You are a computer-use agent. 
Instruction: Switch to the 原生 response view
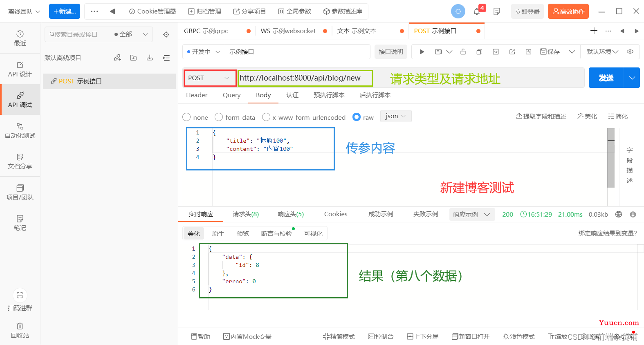point(218,233)
